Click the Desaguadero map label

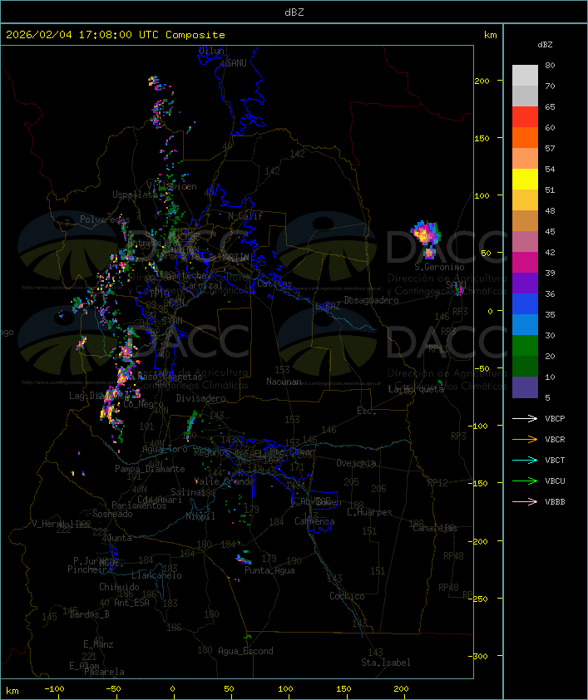(371, 300)
